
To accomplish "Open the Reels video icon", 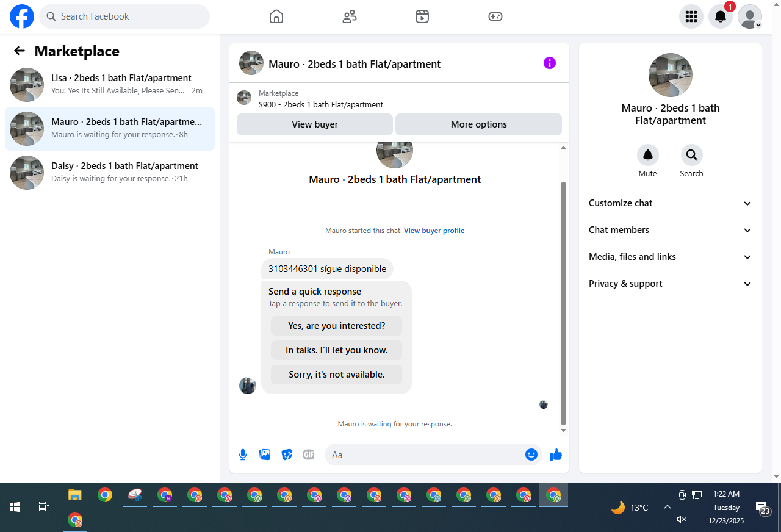I will tap(422, 16).
